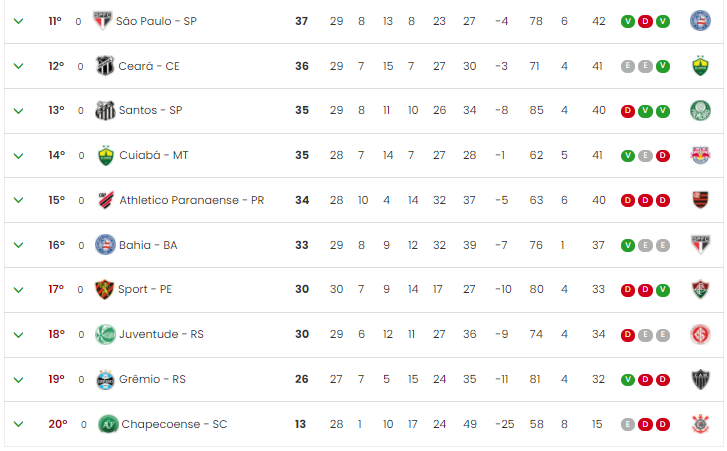Click Flamengo next-opponent crest in Athletico row
This screenshot has height=451, width=727.
[700, 200]
